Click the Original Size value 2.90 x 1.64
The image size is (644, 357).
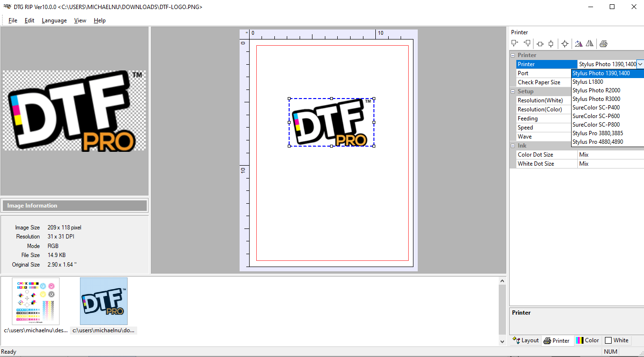point(62,265)
